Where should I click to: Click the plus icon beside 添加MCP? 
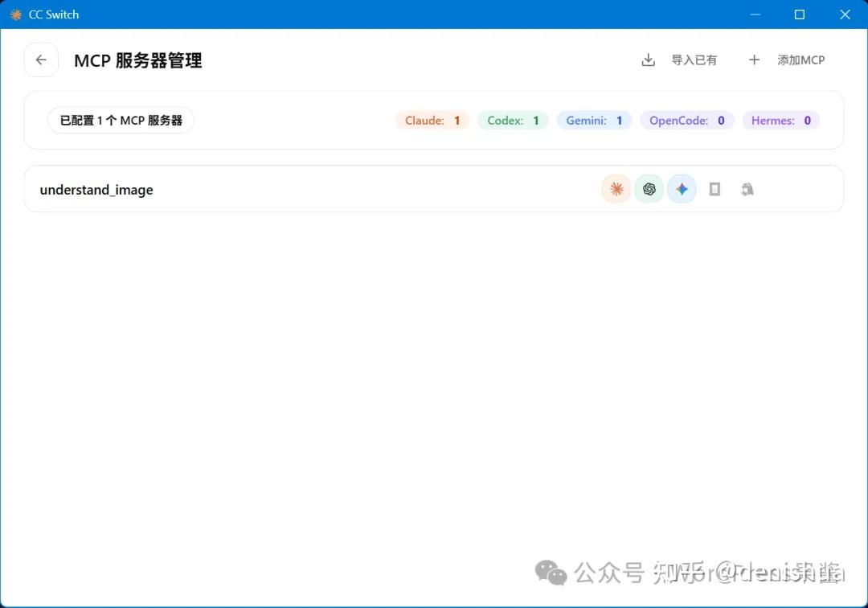tap(754, 60)
